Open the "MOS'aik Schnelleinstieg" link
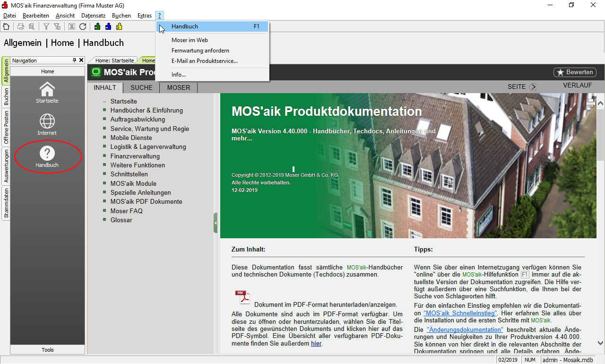 coord(460,313)
